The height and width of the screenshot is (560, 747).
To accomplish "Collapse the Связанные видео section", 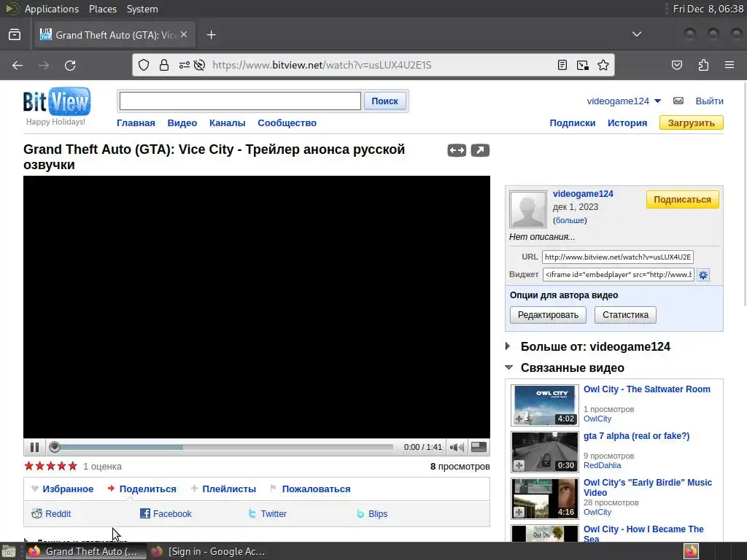I will point(508,367).
